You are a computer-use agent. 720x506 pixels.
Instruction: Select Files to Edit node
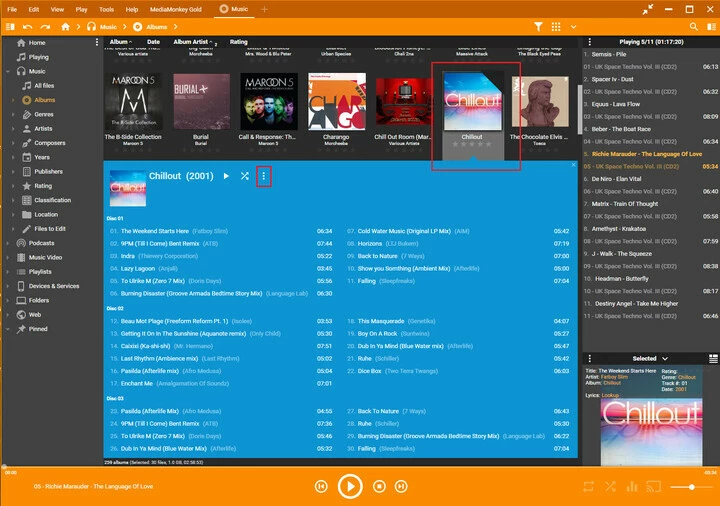click(x=50, y=229)
